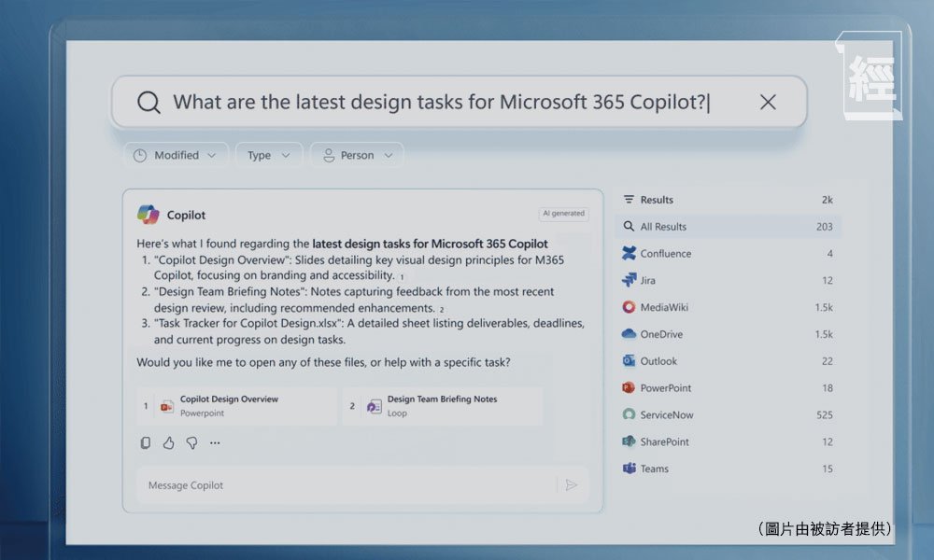The height and width of the screenshot is (560, 934).
Task: Click the Confluence source icon
Action: (629, 253)
